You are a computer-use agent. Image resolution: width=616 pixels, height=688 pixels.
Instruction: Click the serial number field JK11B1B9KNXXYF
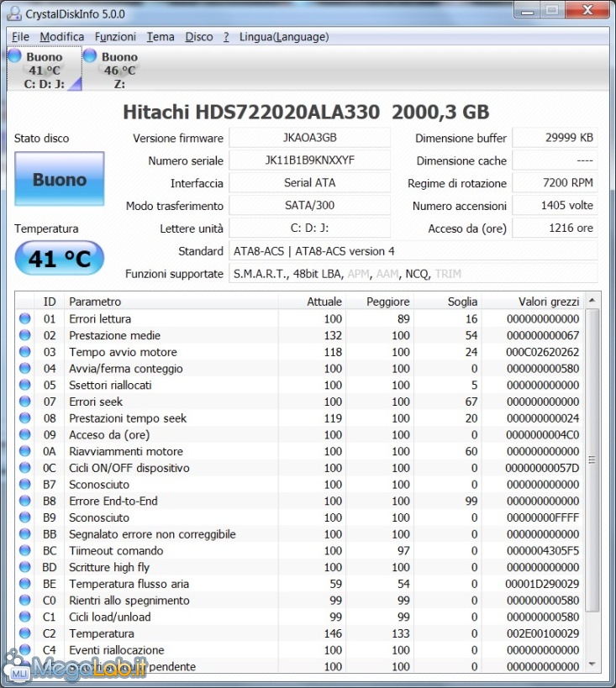[309, 160]
